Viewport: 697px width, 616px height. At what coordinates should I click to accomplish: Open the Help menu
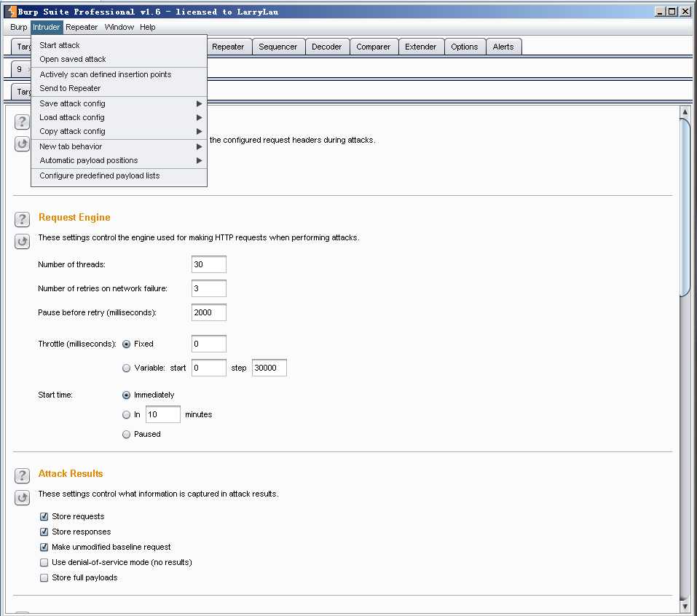(x=148, y=27)
